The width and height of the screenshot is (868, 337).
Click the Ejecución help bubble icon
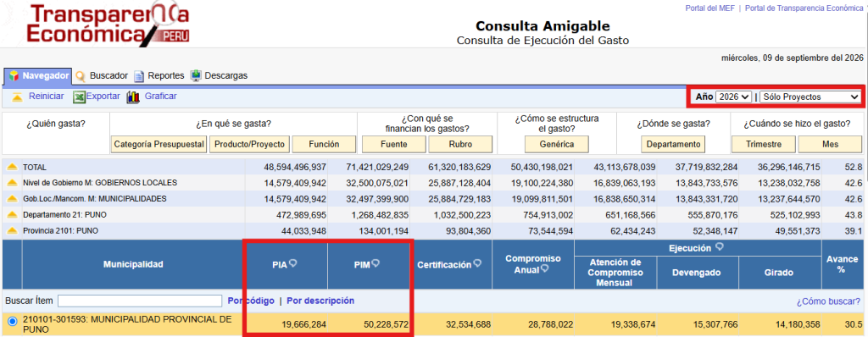coord(719,247)
